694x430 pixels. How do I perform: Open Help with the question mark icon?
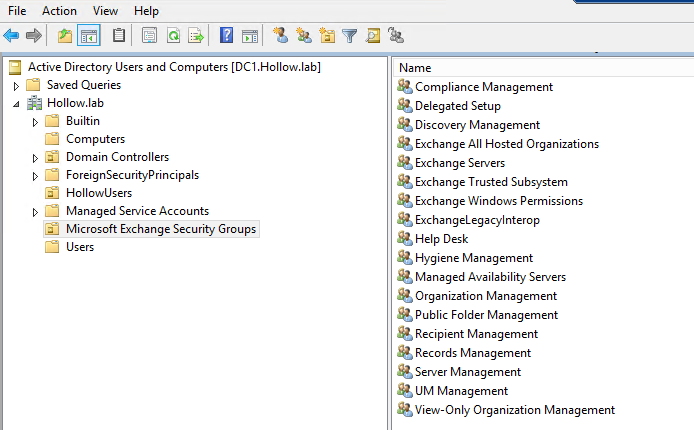(227, 36)
